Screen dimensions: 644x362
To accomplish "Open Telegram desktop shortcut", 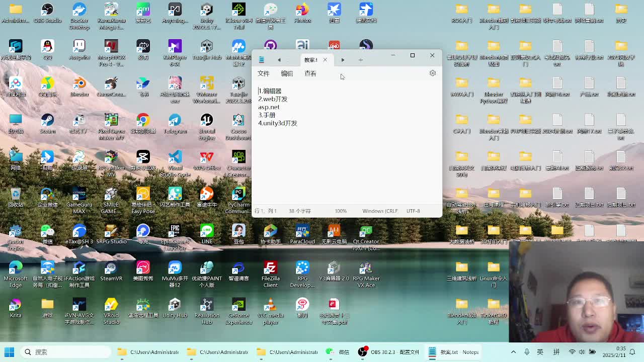I will [x=175, y=124].
